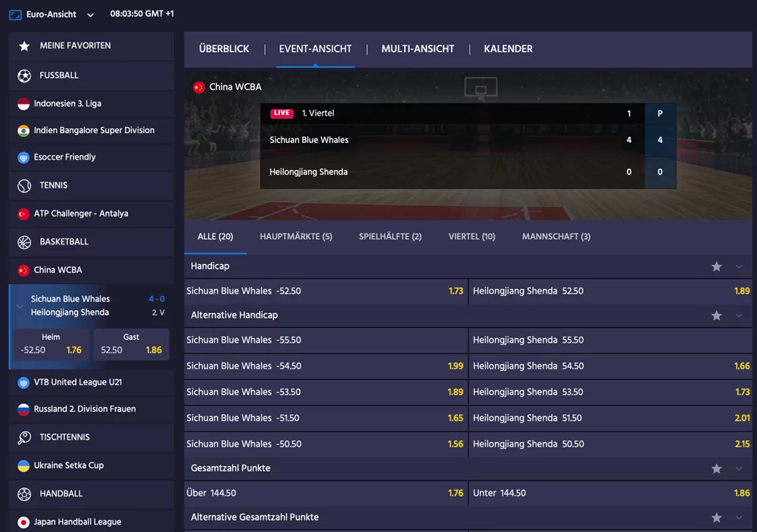
Task: Click the Euro-Ansicht screen icon
Action: tap(15, 14)
